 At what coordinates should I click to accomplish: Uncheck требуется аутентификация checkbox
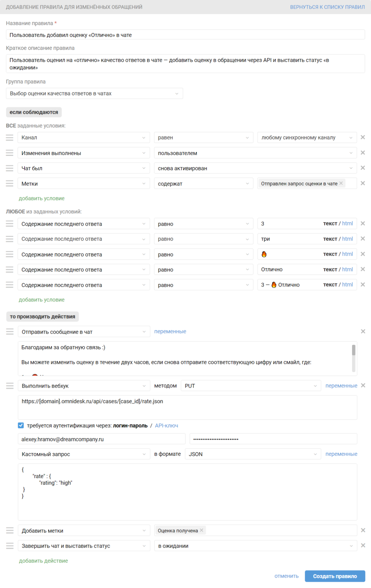point(21,425)
